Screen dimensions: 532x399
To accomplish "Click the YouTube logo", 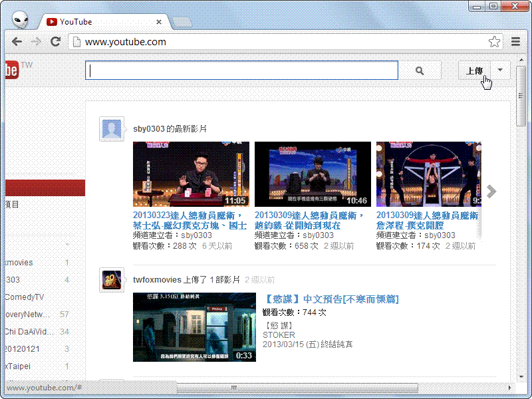I will [x=12, y=70].
